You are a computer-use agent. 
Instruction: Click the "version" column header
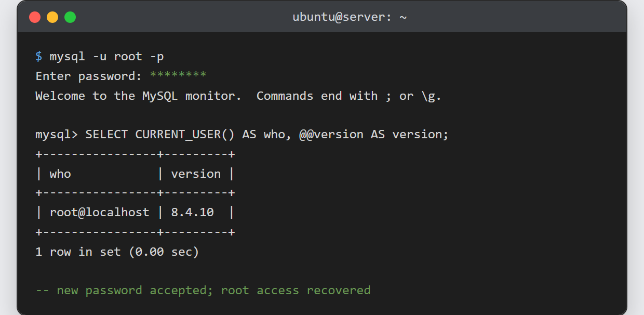pos(196,174)
